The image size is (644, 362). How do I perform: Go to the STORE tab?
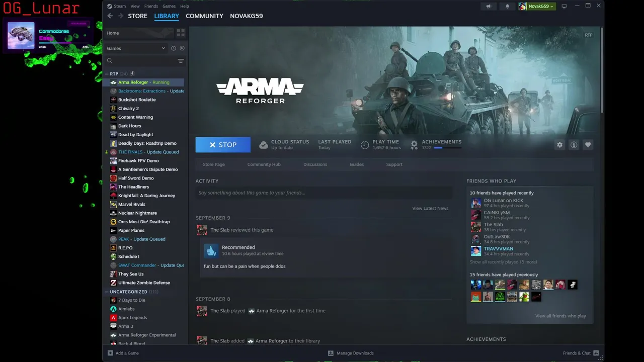(x=137, y=16)
